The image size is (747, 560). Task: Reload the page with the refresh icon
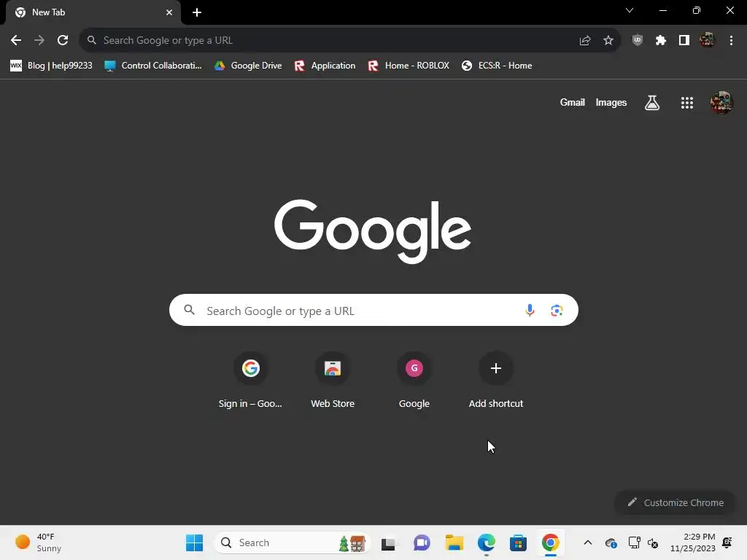click(63, 41)
